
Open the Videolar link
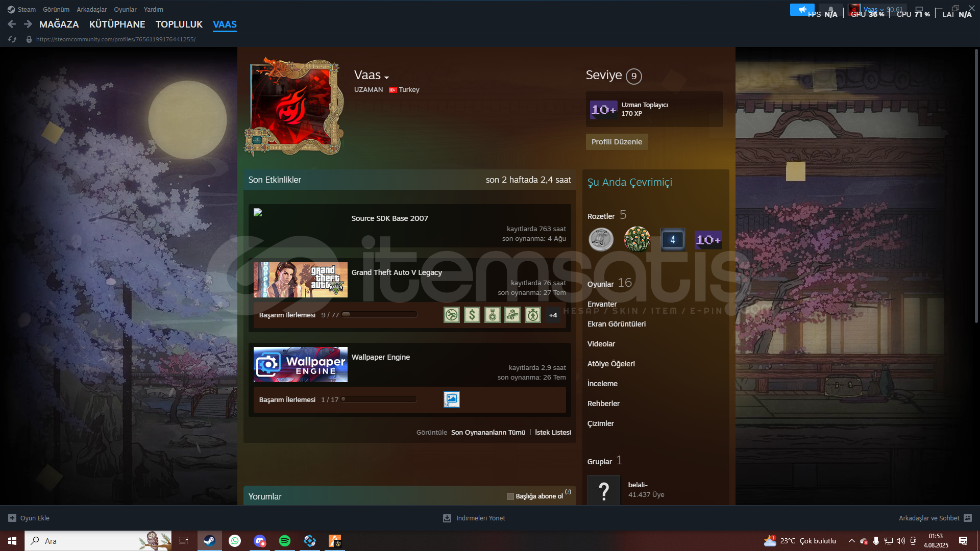601,344
